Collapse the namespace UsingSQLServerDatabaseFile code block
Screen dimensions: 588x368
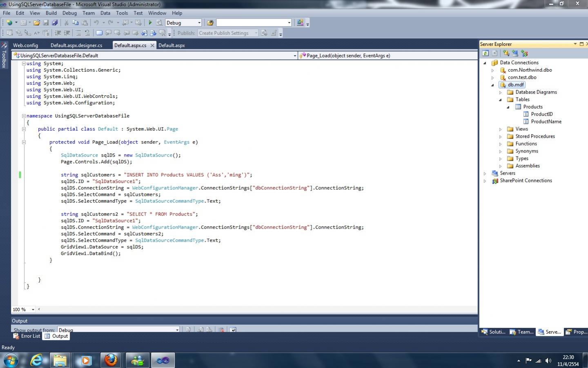pos(24,116)
